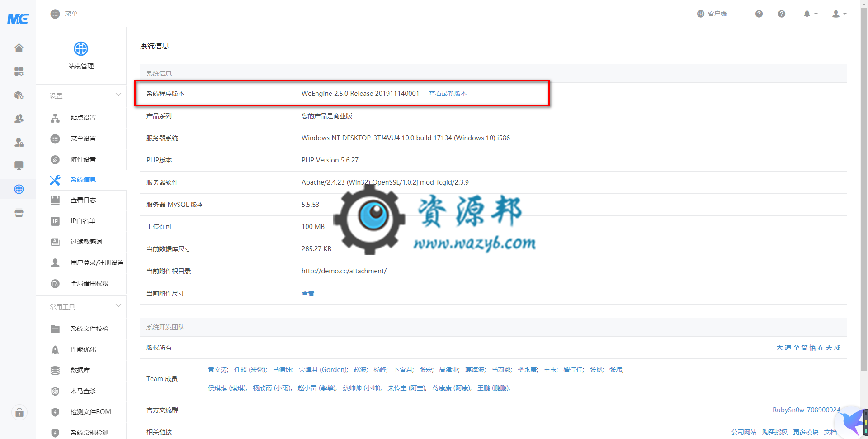
Task: Click the 菜单 menu toggle icon
Action: [x=55, y=14]
